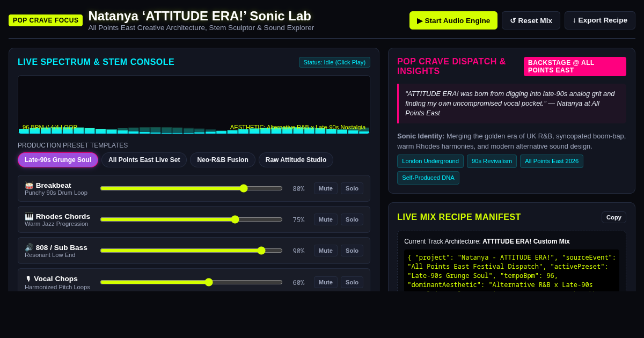This screenshot has width=644, height=338.
Task: Click the Rhodes Chords 75% value
Action: (298, 220)
